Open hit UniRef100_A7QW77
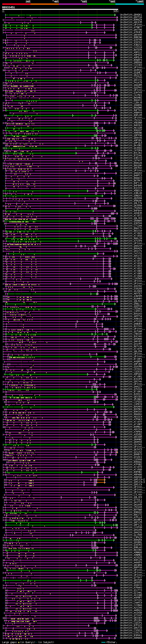 (131, 27)
